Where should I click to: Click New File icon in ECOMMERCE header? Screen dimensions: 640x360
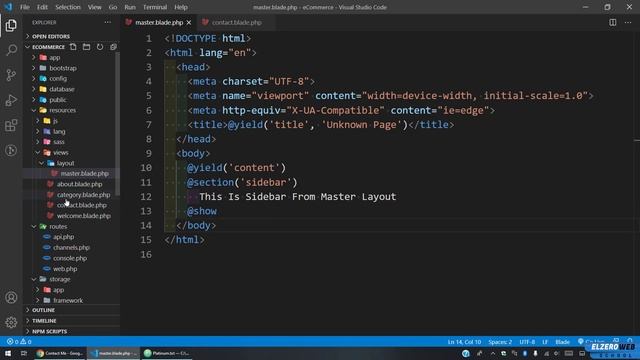tap(73, 47)
